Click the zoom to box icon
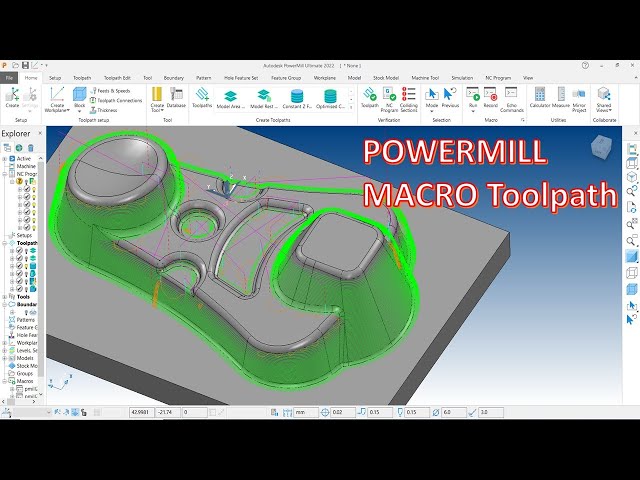The height and width of the screenshot is (480, 640). (631, 241)
